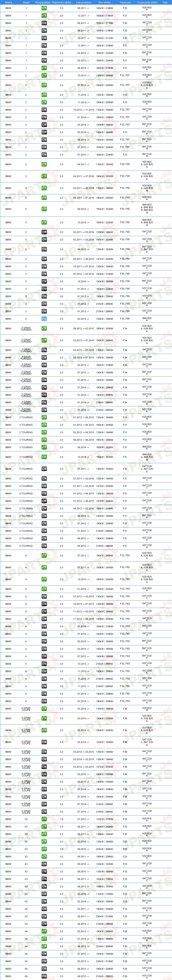Screen dimensions: 172x980
Task: Click ON icon in X4 140kW / 190KM row
Action: tap(44, 954)
